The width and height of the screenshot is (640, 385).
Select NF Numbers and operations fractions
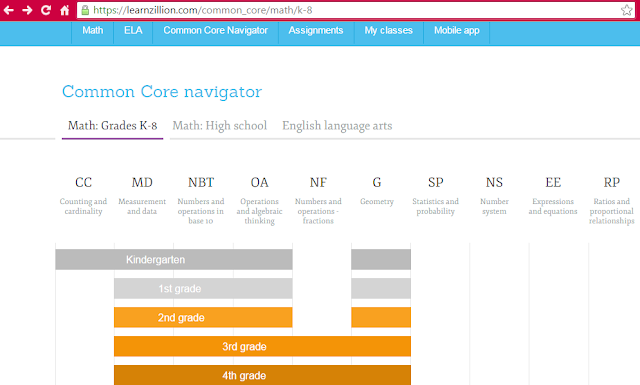318,200
